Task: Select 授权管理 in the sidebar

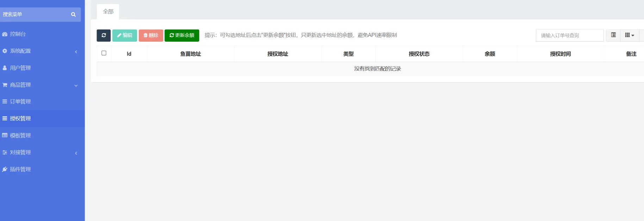Action: 20,119
